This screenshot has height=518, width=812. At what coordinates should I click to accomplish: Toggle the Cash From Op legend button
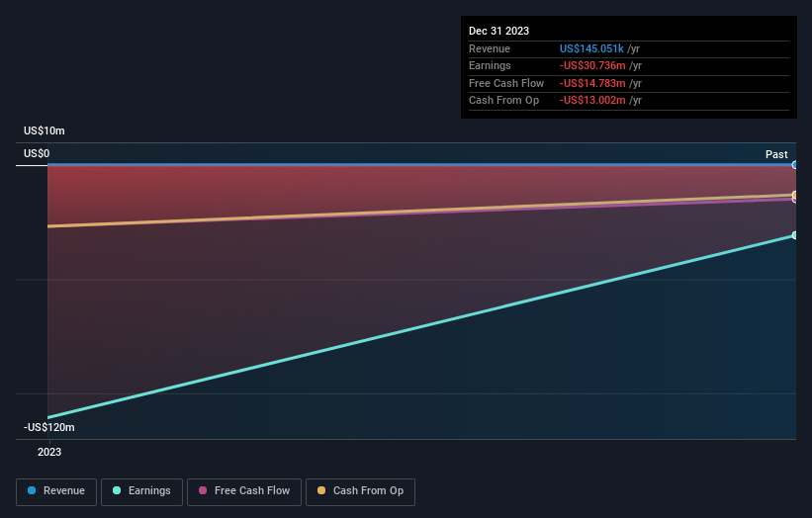click(x=360, y=491)
